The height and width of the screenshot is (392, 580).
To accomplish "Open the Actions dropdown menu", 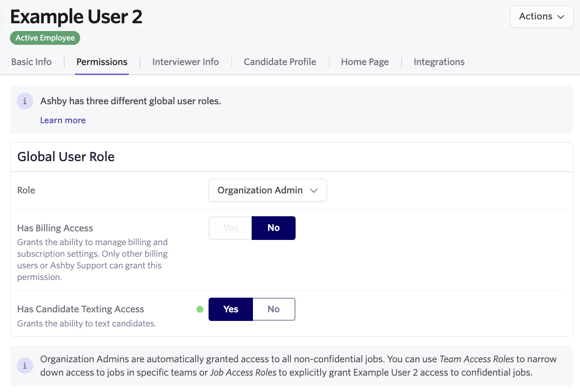I will pyautogui.click(x=542, y=16).
